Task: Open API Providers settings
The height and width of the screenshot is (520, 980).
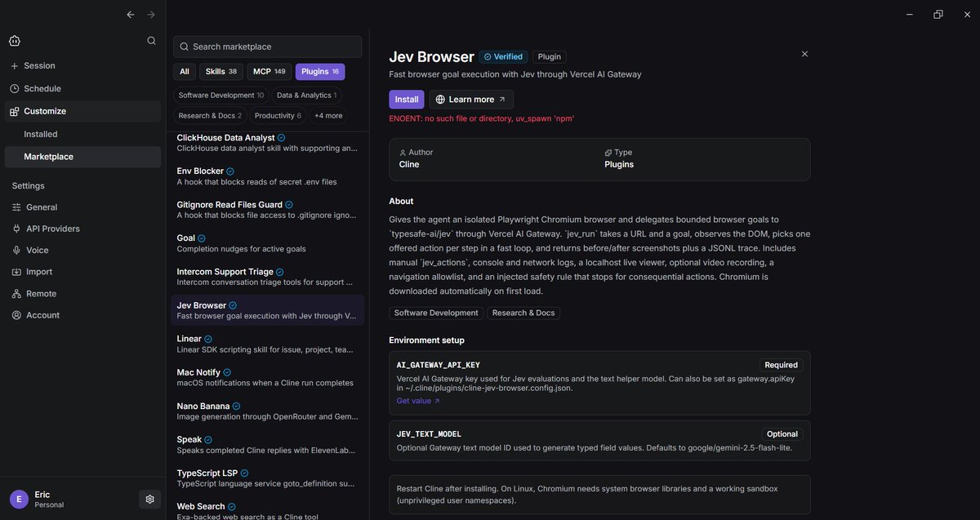Action: coord(82,229)
